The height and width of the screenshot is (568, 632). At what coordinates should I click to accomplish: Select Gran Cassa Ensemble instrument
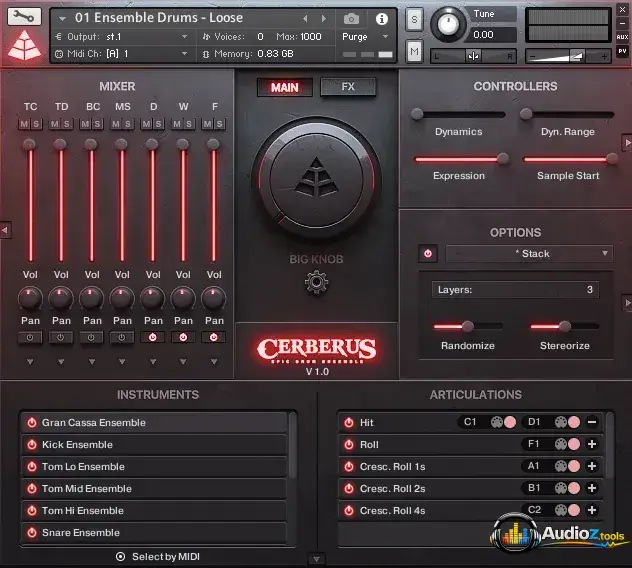tap(154, 422)
